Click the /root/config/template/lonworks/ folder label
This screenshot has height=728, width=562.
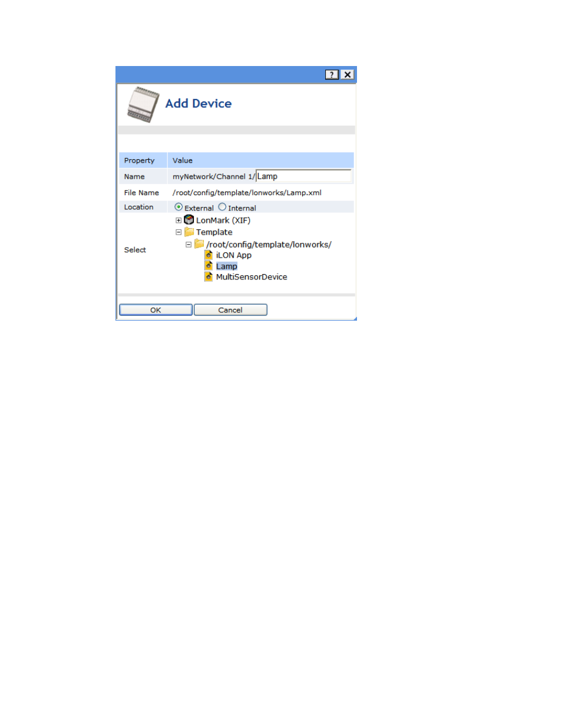[x=269, y=245]
